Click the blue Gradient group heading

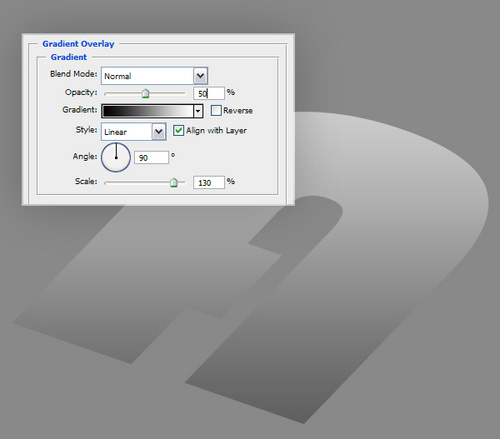(x=69, y=57)
